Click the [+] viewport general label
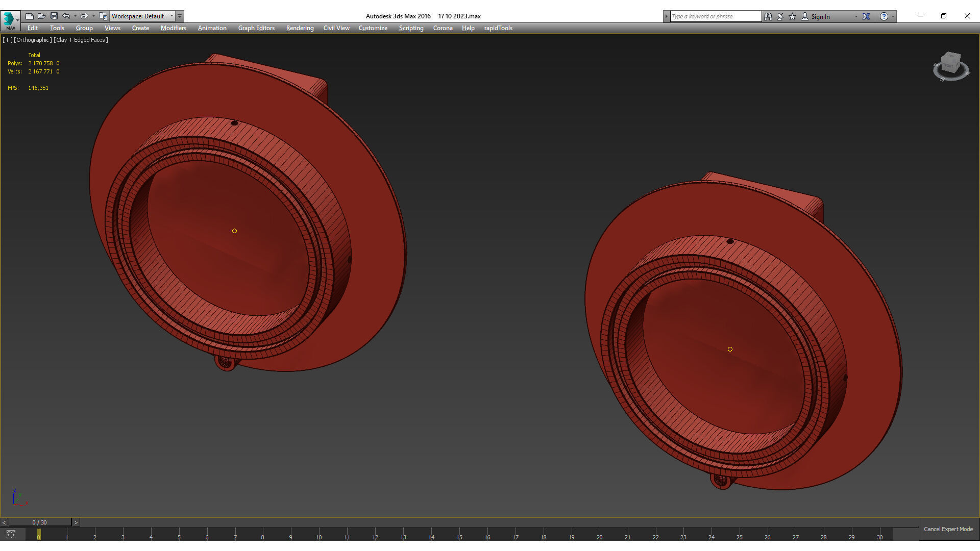Image resolution: width=980 pixels, height=551 pixels. click(7, 40)
